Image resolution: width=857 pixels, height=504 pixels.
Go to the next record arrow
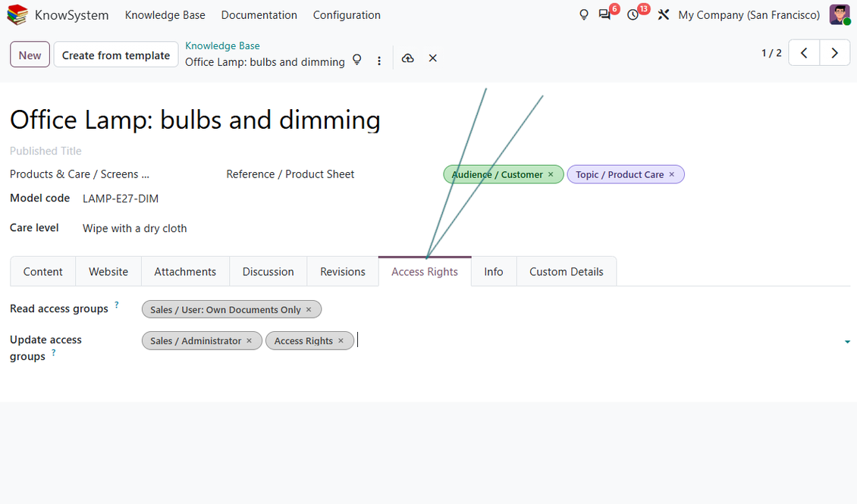click(834, 53)
